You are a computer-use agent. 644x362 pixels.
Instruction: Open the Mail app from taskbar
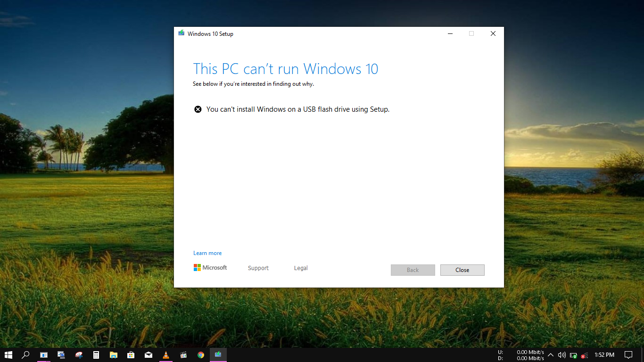[149, 355]
